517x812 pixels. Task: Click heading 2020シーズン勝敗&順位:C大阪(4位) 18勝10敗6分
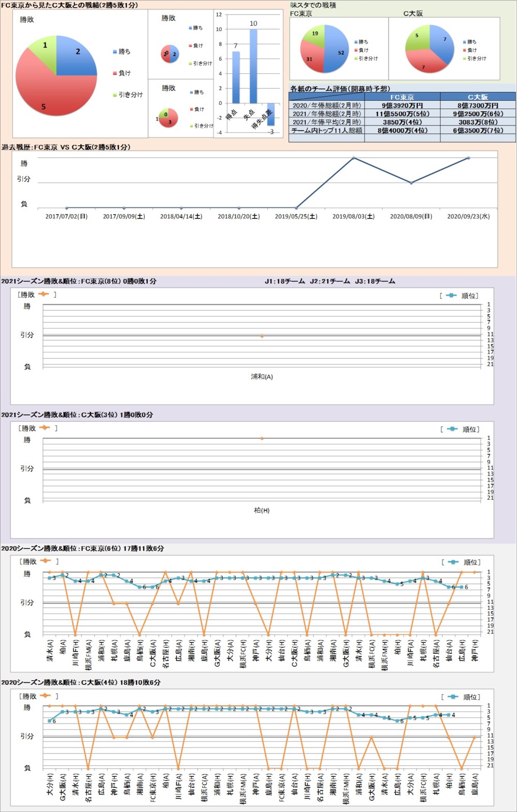[x=81, y=682]
